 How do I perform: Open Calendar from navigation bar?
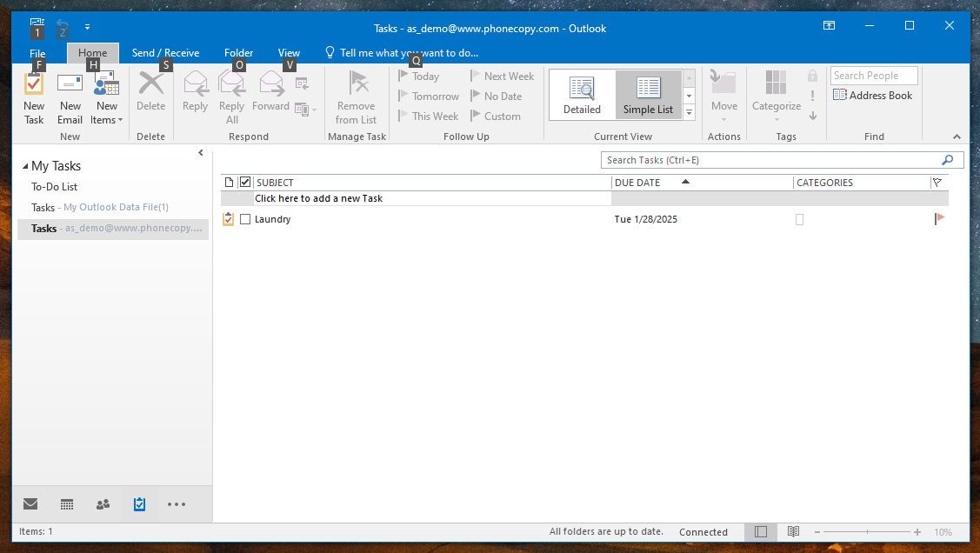pos(67,504)
